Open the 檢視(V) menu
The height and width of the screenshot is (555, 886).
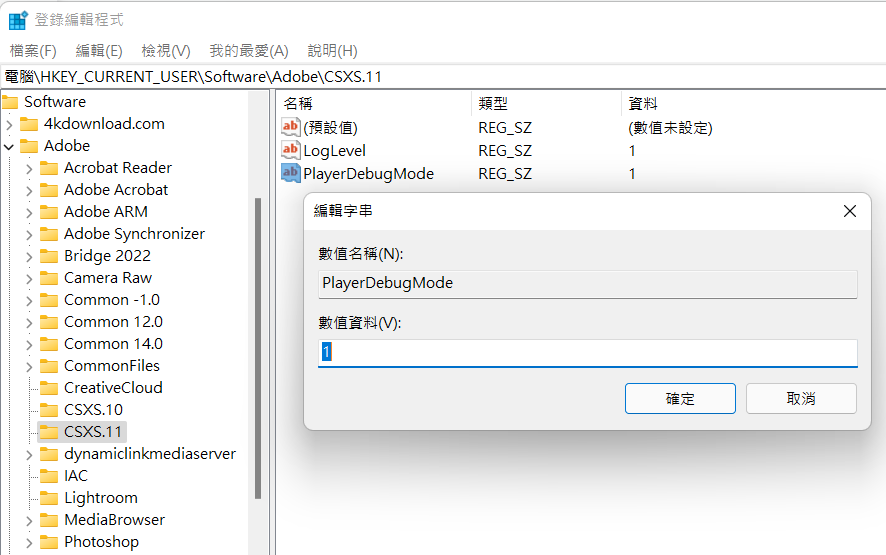coord(166,51)
